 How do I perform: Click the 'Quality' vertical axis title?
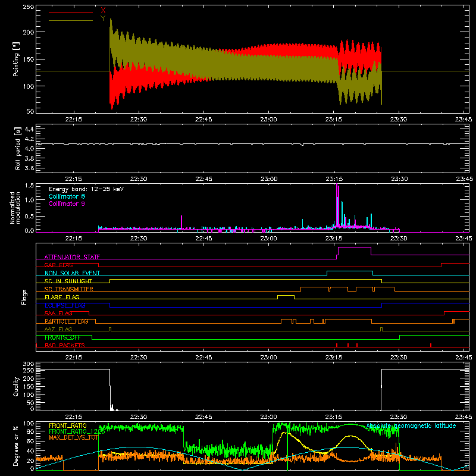[x=16, y=386]
